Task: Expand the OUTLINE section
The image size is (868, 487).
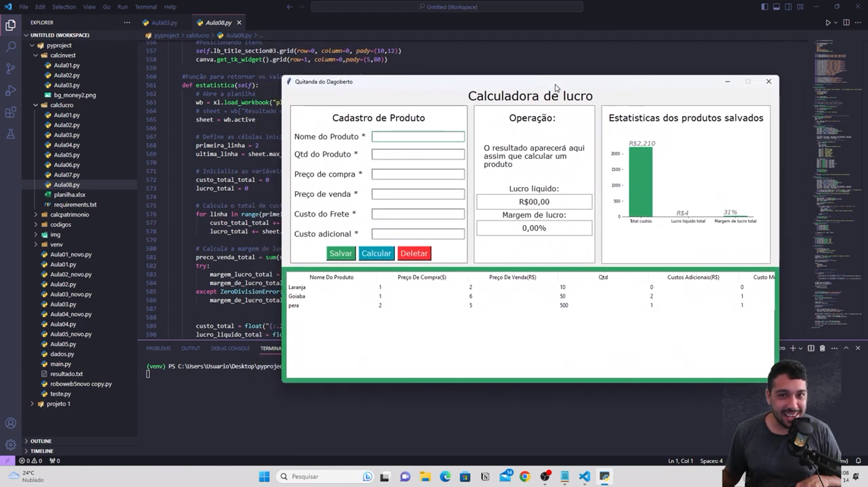Action: (x=41, y=441)
